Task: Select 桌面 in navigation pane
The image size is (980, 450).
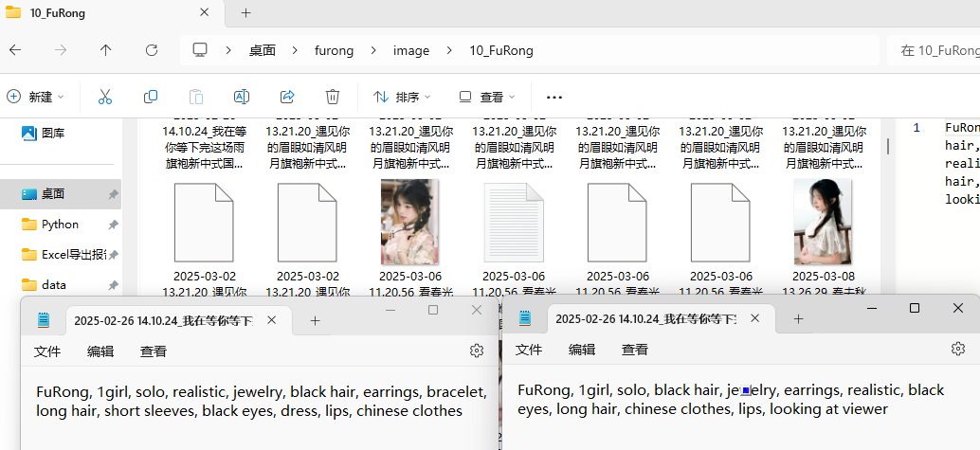Action: coord(61,194)
